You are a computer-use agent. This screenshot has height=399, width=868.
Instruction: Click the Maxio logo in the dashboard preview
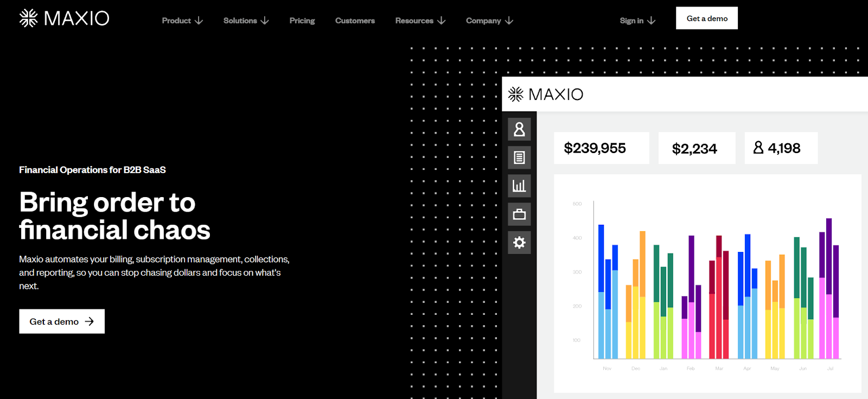(546, 94)
